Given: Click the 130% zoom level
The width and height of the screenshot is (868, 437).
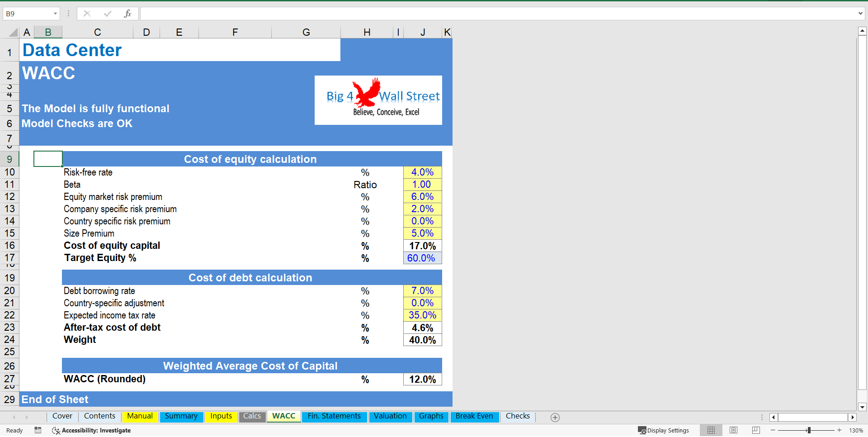Looking at the screenshot, I should click(x=856, y=430).
